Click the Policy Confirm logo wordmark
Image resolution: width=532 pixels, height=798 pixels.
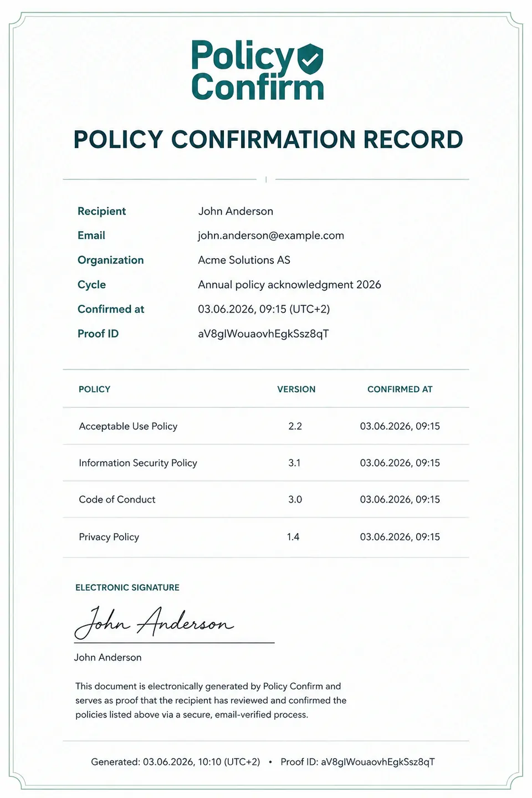click(x=257, y=70)
